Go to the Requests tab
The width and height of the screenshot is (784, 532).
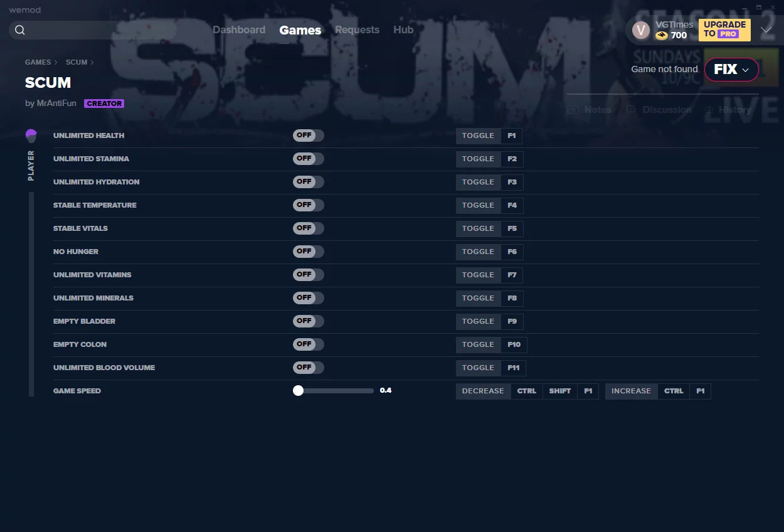tap(357, 30)
